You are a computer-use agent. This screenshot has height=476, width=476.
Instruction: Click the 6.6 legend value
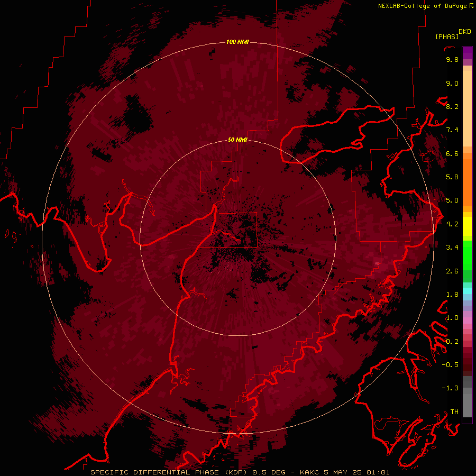[x=452, y=153]
